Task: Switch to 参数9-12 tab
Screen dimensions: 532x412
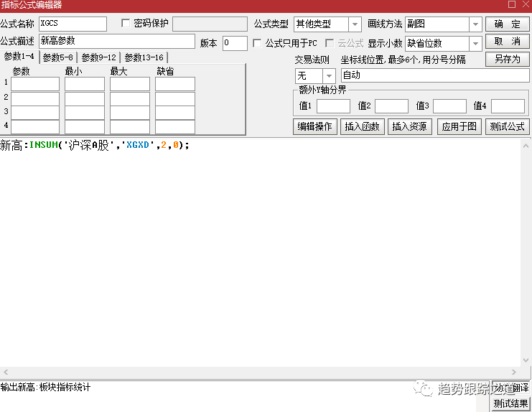Action: point(99,57)
